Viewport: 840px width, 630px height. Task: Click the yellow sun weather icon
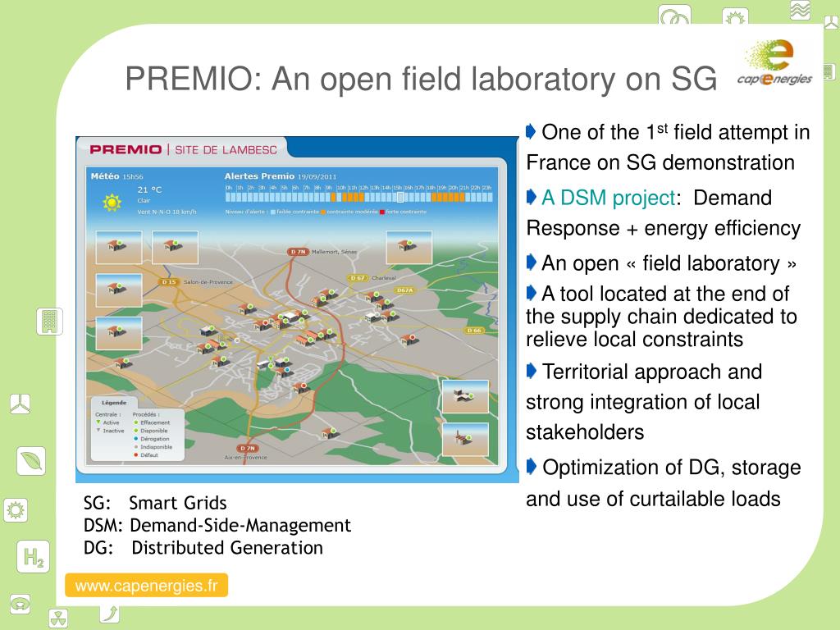[x=112, y=202]
